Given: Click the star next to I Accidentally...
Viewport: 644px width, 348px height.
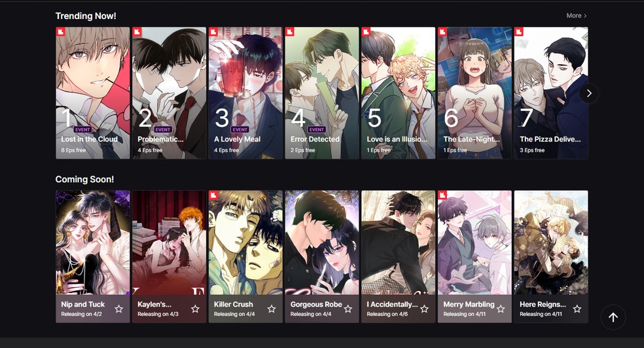Looking at the screenshot, I should [424, 309].
